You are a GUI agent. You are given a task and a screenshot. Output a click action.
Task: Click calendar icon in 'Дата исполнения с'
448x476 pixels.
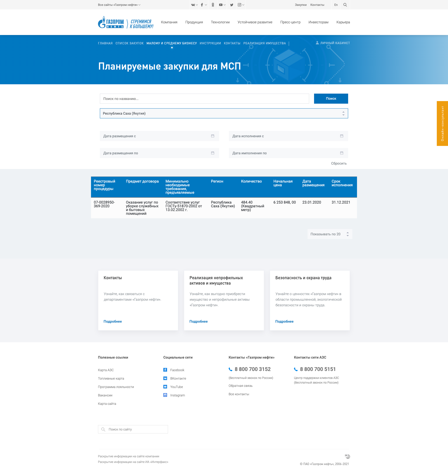point(342,136)
